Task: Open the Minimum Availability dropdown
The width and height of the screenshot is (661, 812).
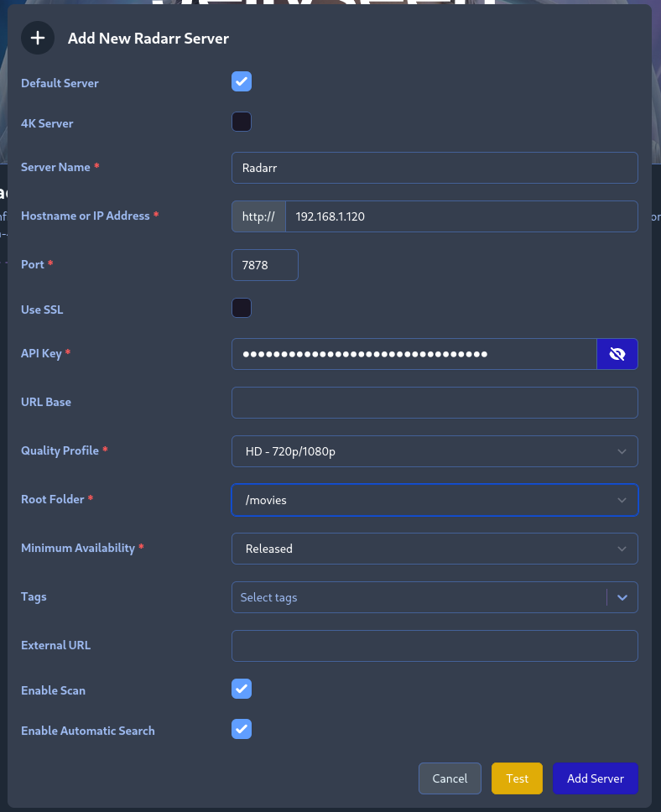Action: tap(435, 549)
